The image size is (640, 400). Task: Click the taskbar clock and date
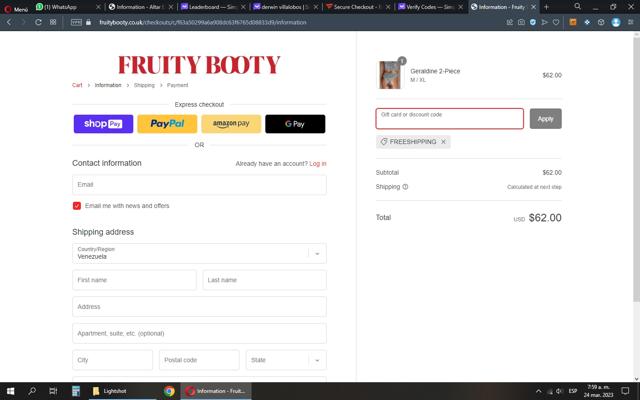coord(598,391)
